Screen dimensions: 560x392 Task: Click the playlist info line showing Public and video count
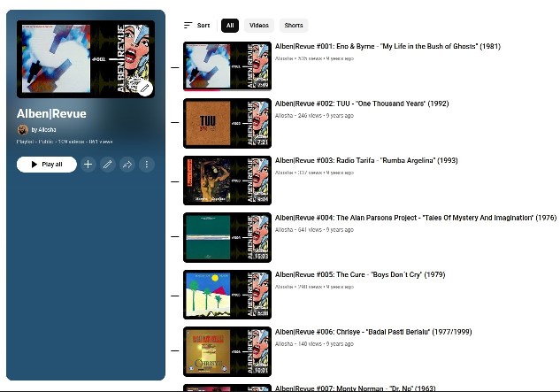65,142
